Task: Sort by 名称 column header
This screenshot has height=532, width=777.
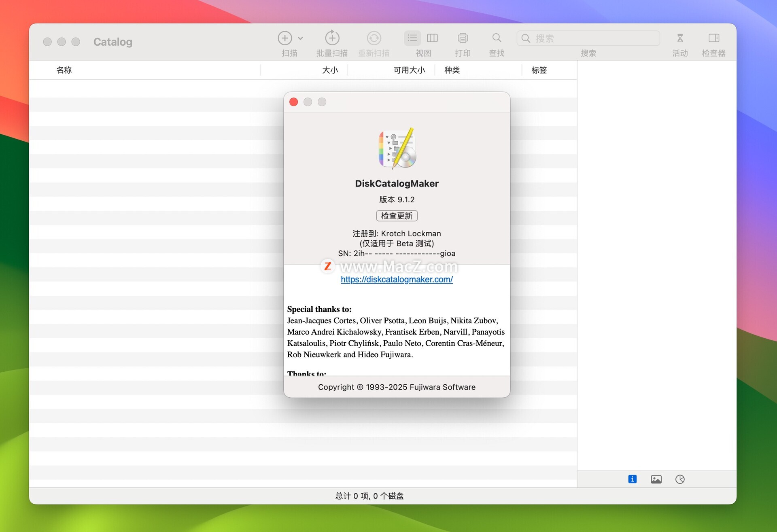Action: (64, 70)
